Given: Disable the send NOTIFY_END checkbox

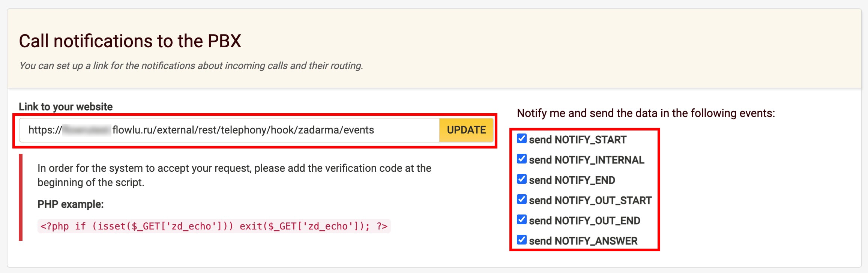Looking at the screenshot, I should click(521, 179).
